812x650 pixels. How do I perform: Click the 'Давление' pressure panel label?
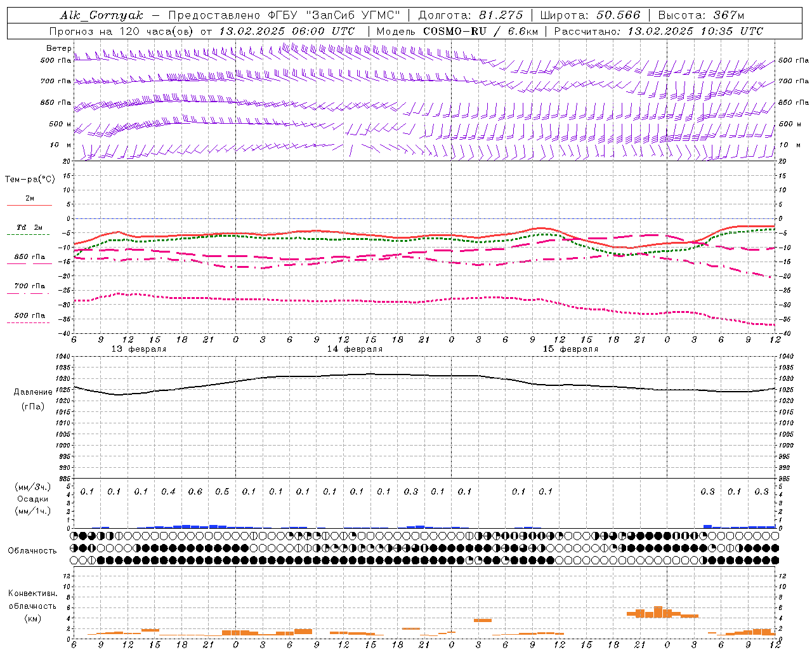(33, 392)
